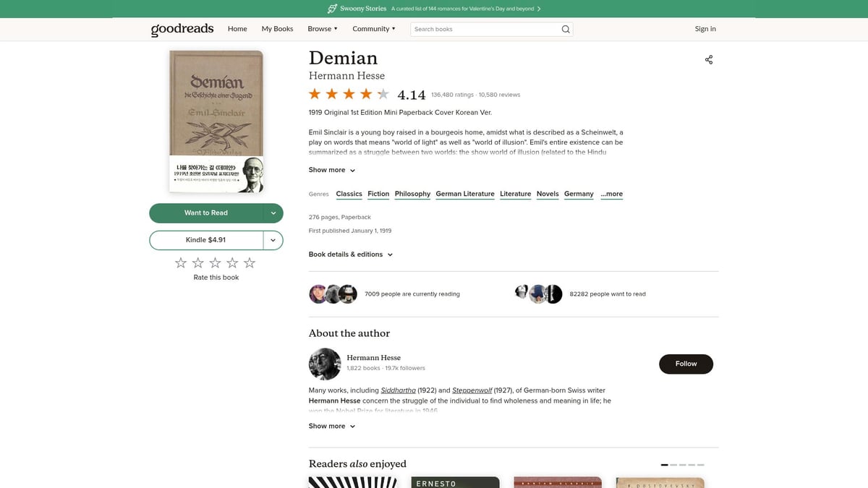This screenshot has height=488, width=868.
Task: Click the want to read user avatars
Action: (x=538, y=294)
